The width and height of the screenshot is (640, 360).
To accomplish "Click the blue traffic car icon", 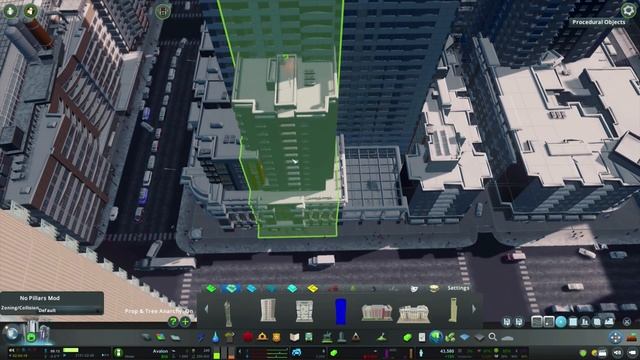I will (296, 352).
